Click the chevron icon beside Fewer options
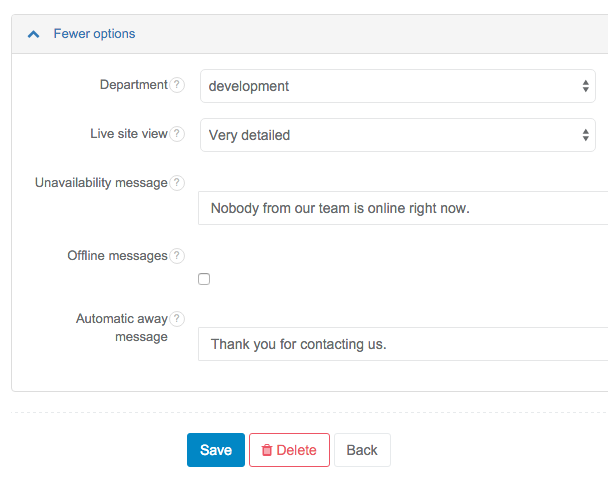 tap(34, 34)
